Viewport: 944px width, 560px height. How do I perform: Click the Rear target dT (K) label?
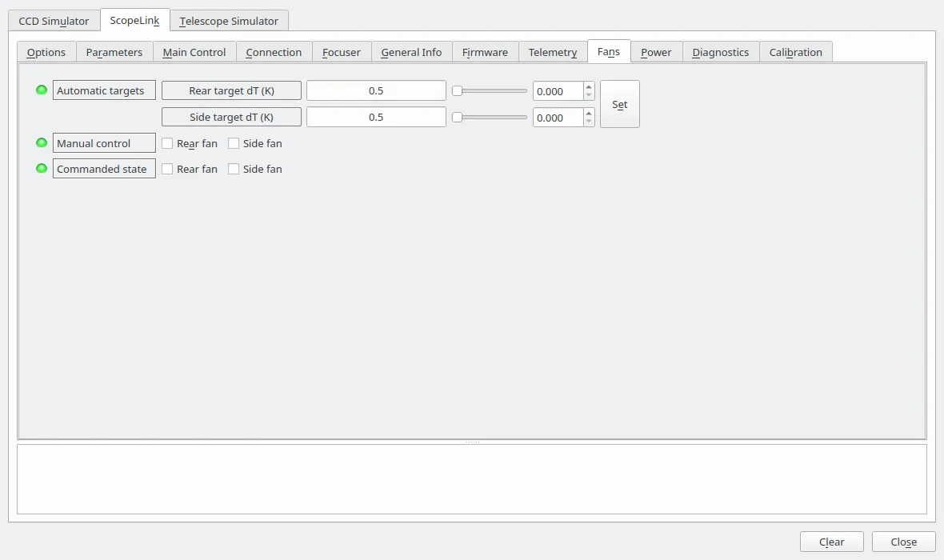tap(232, 90)
